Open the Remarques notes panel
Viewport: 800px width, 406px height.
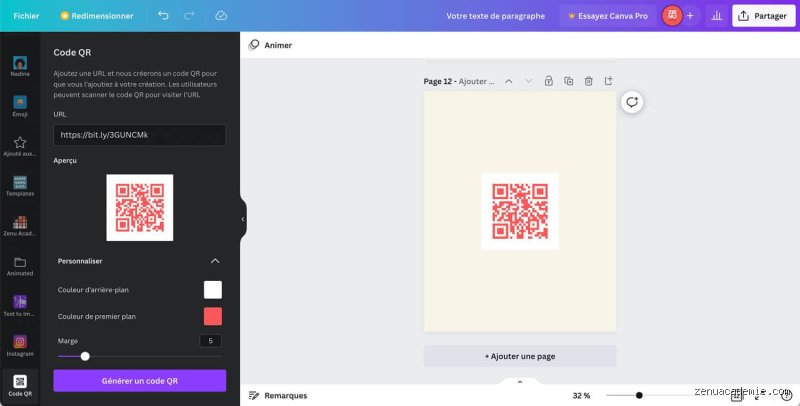(278, 395)
